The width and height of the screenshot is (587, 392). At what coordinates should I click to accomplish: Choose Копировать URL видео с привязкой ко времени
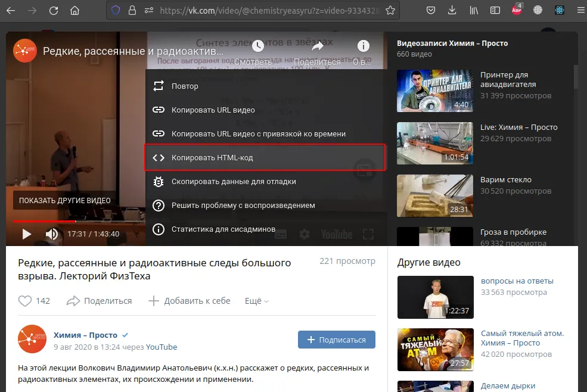point(265,133)
